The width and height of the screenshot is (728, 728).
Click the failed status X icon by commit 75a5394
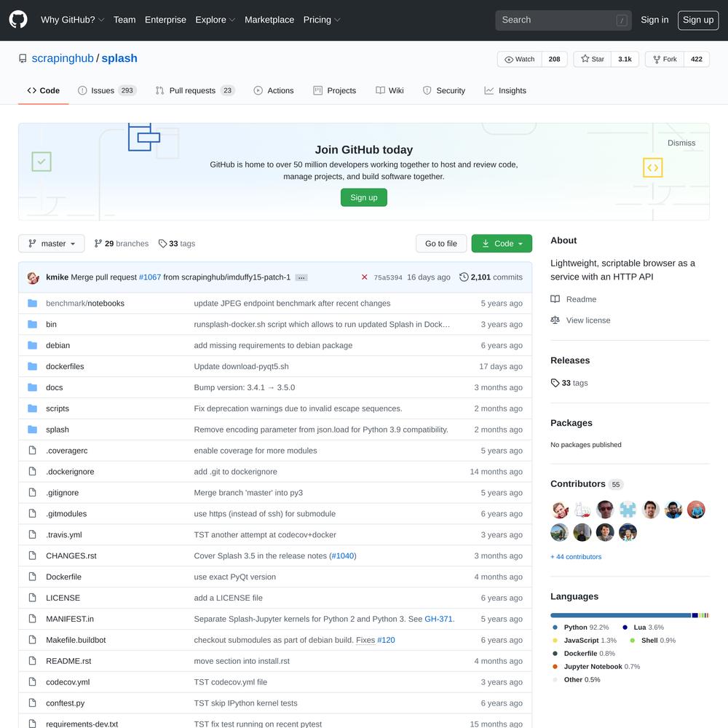365,277
